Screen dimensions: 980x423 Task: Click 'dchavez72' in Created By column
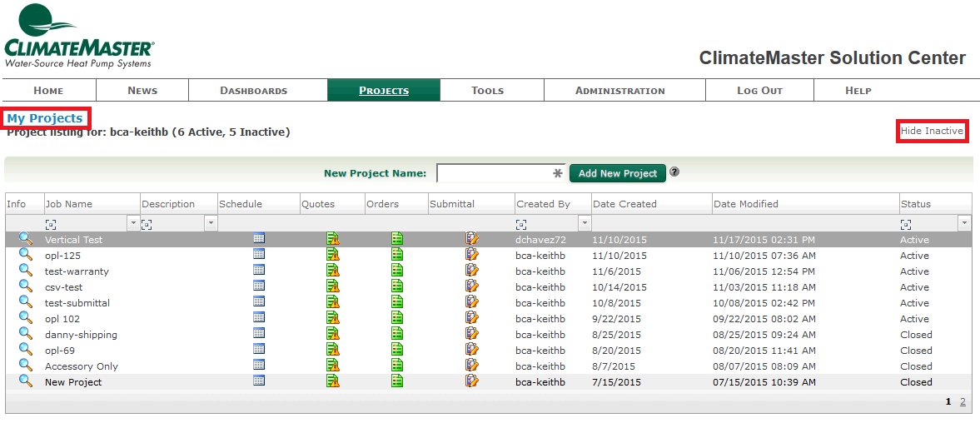click(540, 239)
